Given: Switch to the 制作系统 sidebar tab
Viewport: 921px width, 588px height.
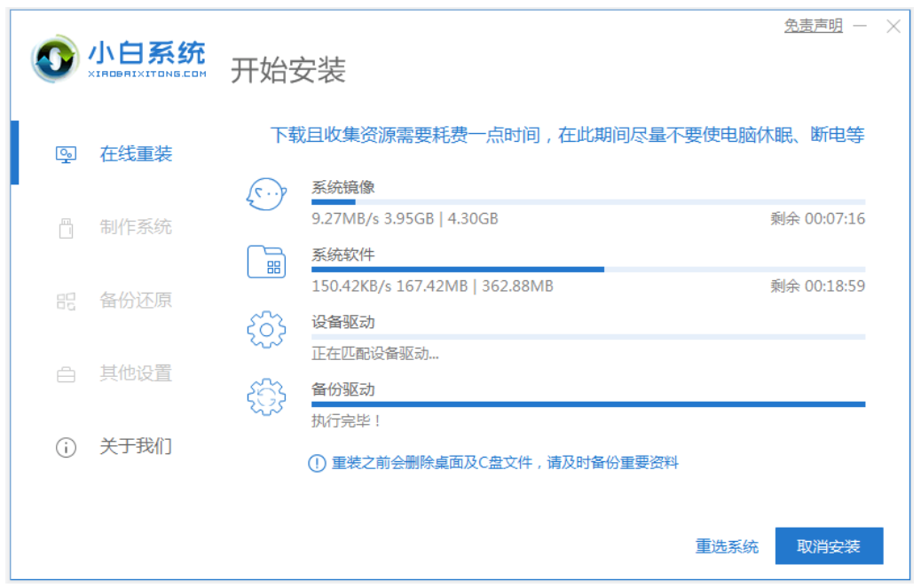Looking at the screenshot, I should point(135,227).
